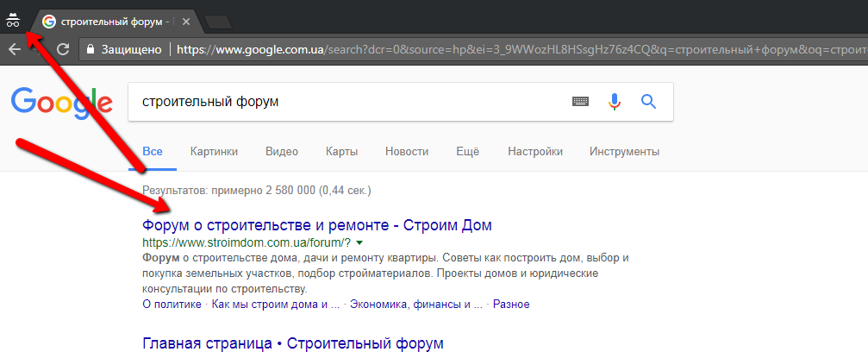Click the browser back arrow

15,49
